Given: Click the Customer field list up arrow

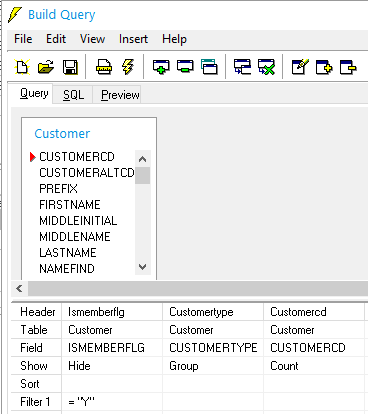Looking at the screenshot, I should coord(142,159).
